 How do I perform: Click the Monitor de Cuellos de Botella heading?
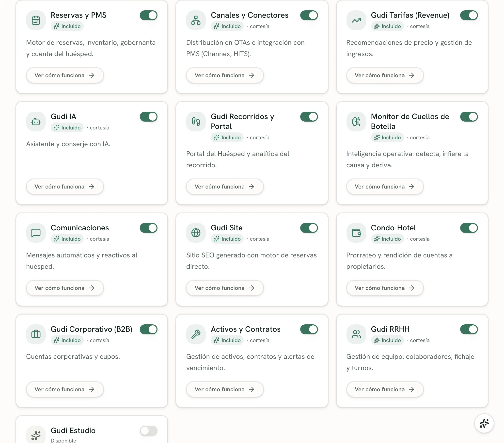[410, 121]
